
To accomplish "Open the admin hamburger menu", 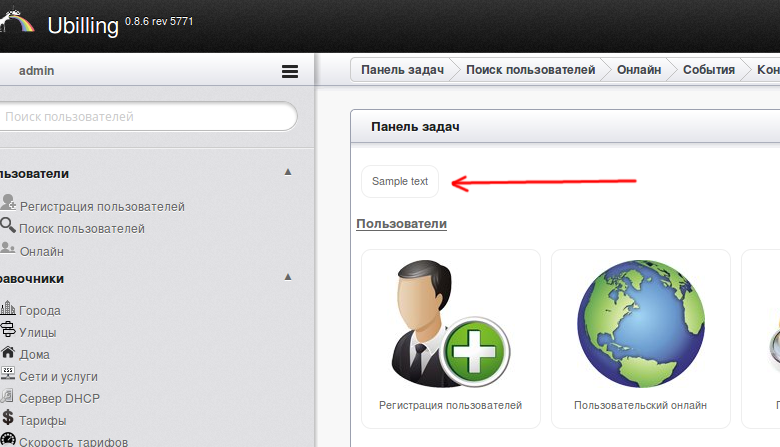I will tap(290, 71).
